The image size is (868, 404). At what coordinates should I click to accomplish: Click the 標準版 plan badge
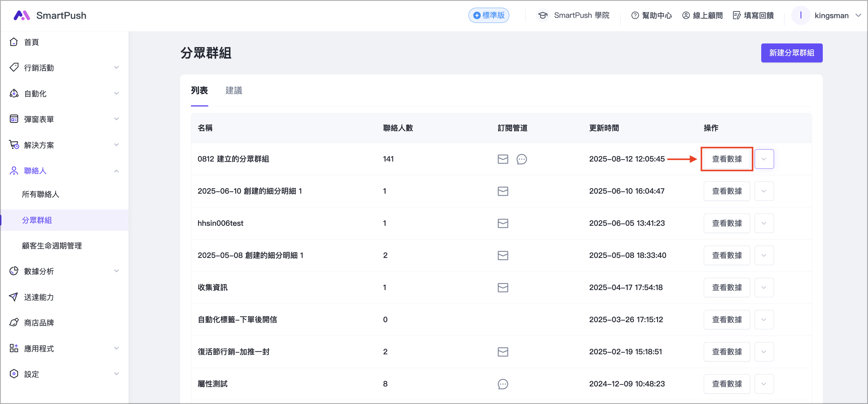pyautogui.click(x=489, y=15)
